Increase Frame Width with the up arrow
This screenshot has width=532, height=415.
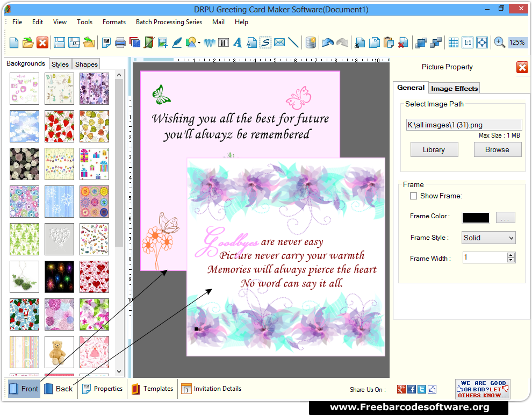click(511, 255)
